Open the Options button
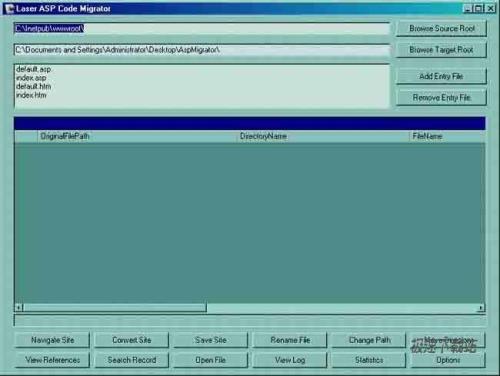The height and width of the screenshot is (376, 500). (x=448, y=360)
